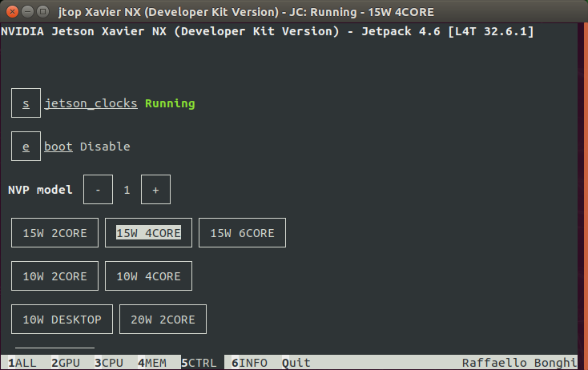Click the Raffaello Bonghi author text
The image size is (588, 370).
[x=519, y=363]
